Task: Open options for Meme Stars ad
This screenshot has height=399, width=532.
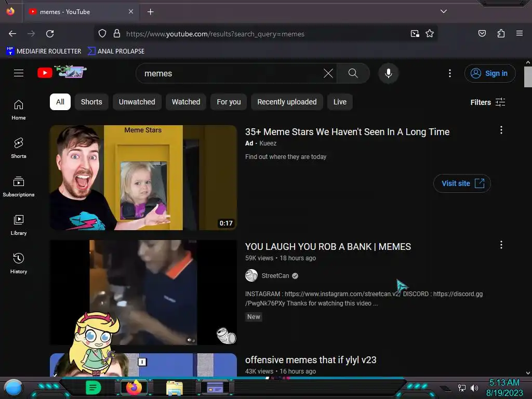Action: (501, 130)
